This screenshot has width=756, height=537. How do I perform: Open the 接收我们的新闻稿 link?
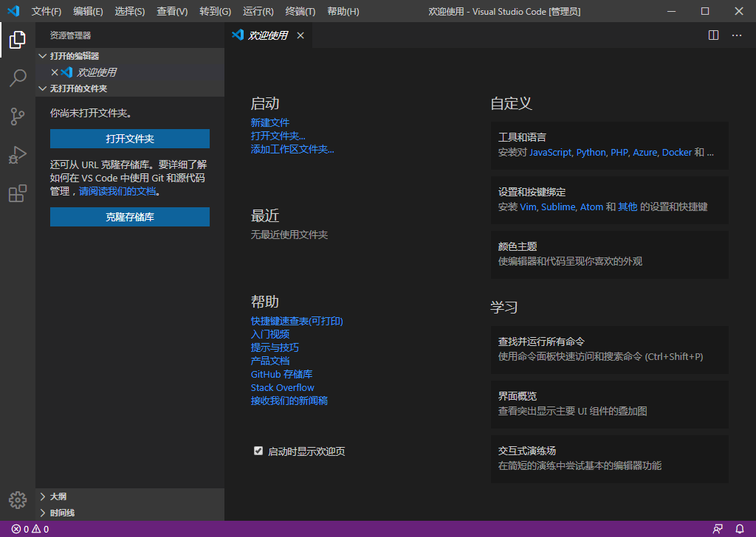(x=289, y=401)
